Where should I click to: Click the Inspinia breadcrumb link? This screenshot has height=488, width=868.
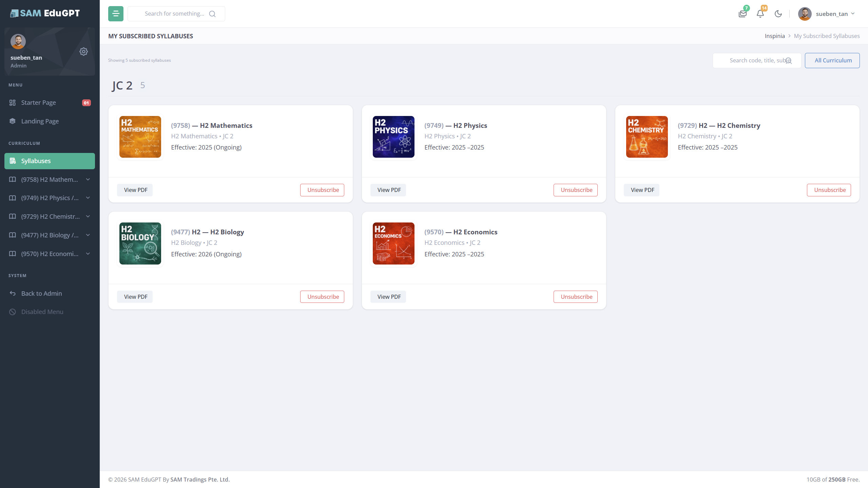tap(774, 36)
